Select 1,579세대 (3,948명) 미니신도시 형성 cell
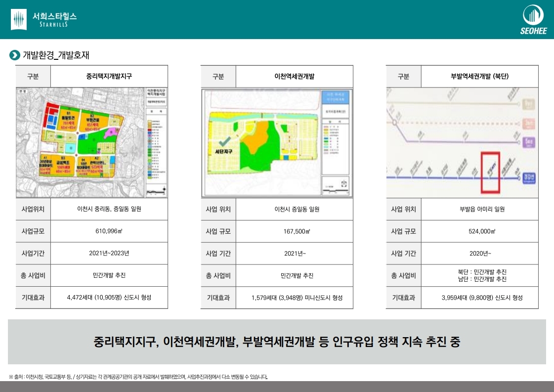 tap(295, 298)
